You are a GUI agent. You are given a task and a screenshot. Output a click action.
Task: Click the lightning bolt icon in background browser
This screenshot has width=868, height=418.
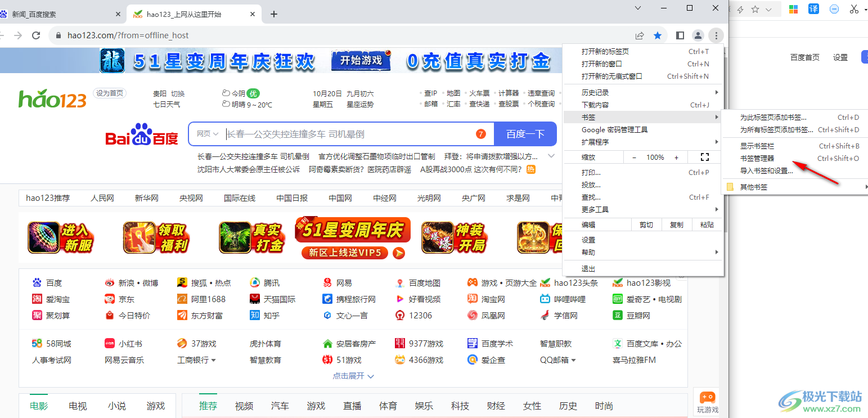click(741, 9)
